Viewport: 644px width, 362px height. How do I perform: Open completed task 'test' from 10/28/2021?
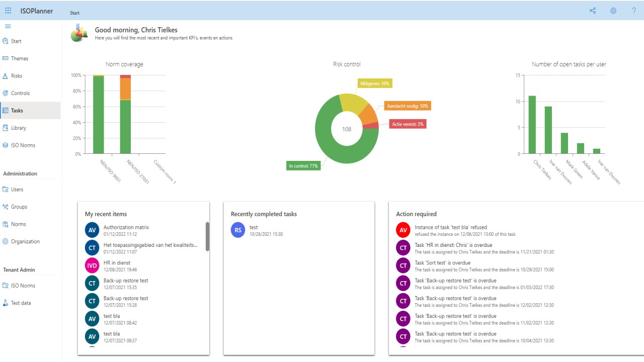coord(300,230)
